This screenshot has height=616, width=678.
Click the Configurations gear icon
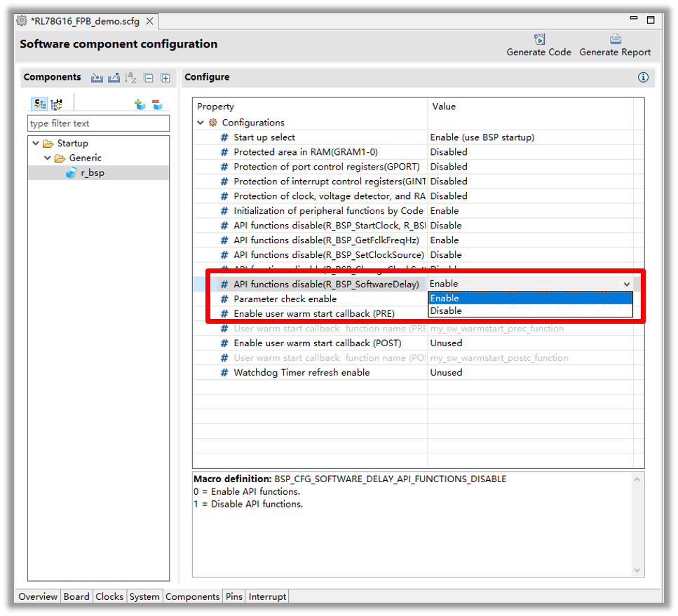[212, 123]
